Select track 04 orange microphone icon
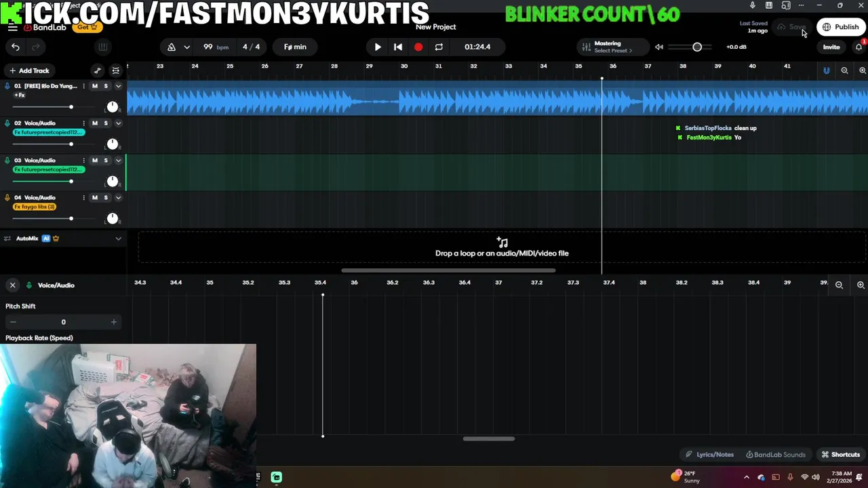Image resolution: width=868 pixels, height=488 pixels. click(7, 198)
